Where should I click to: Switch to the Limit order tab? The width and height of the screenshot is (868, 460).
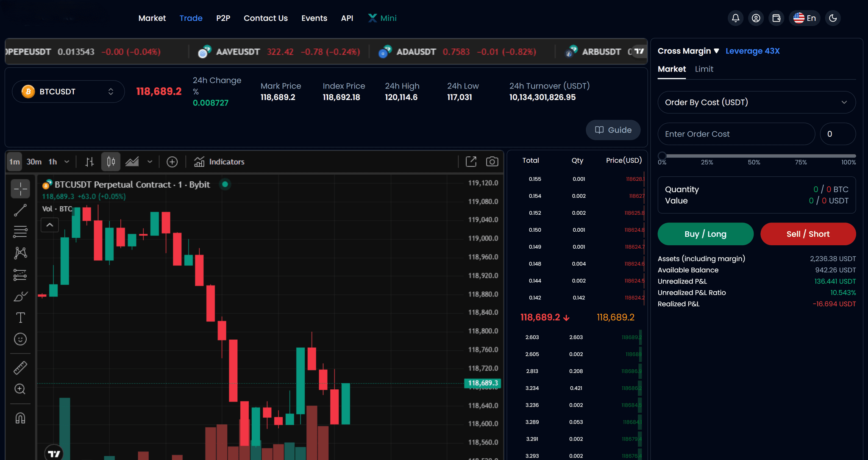click(x=704, y=69)
